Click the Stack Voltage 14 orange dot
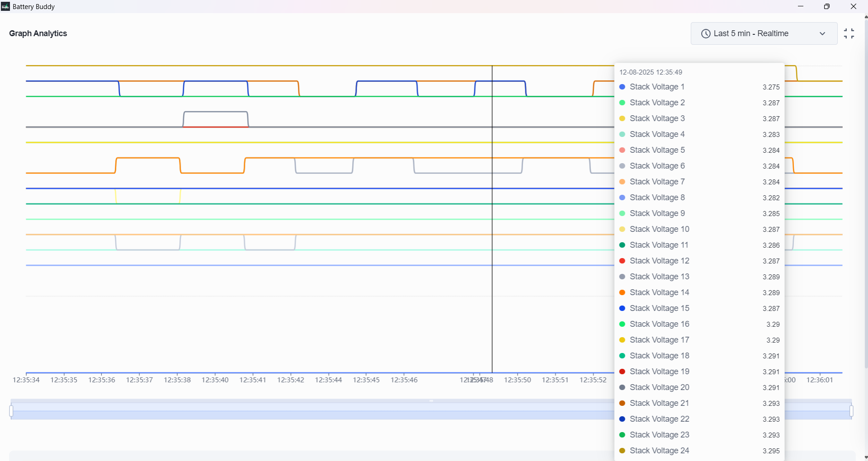 pos(622,292)
